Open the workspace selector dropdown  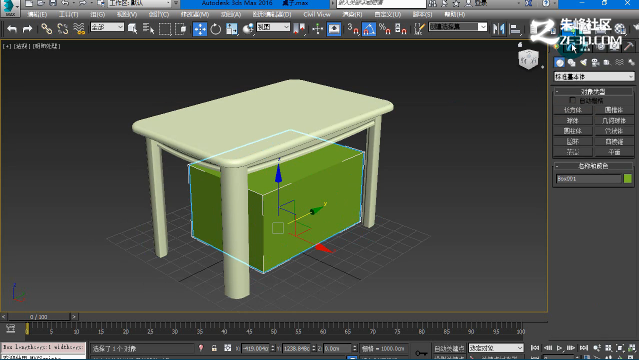click(x=139, y=4)
